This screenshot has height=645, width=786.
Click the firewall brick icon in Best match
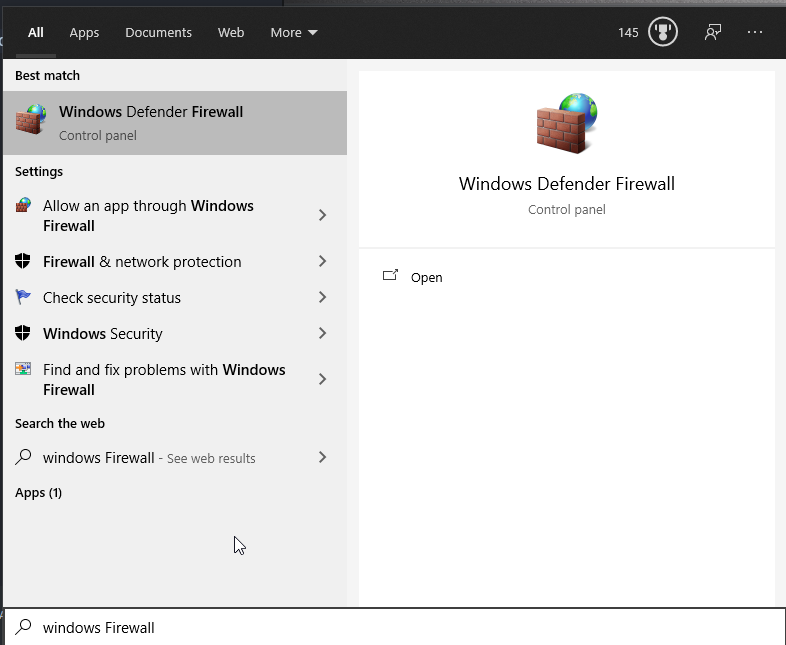coord(31,120)
